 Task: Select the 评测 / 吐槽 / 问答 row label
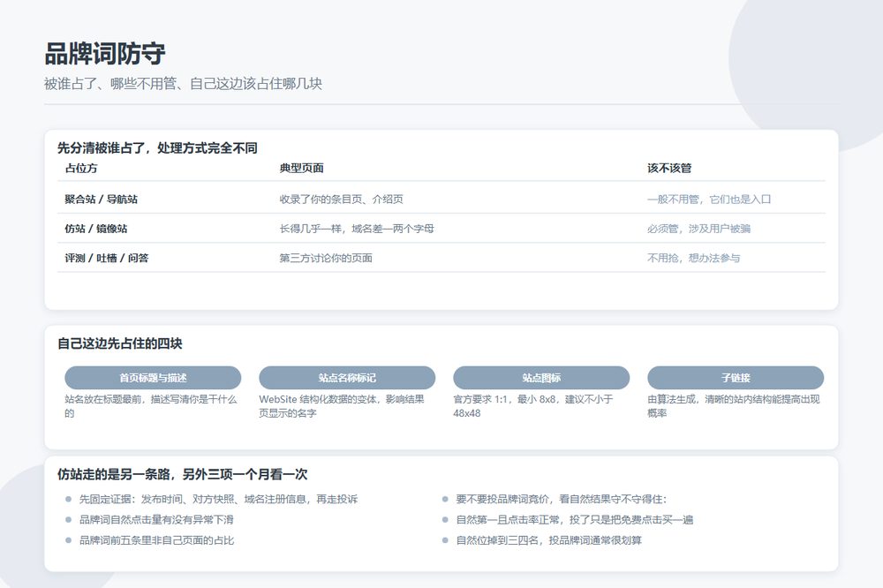107,258
